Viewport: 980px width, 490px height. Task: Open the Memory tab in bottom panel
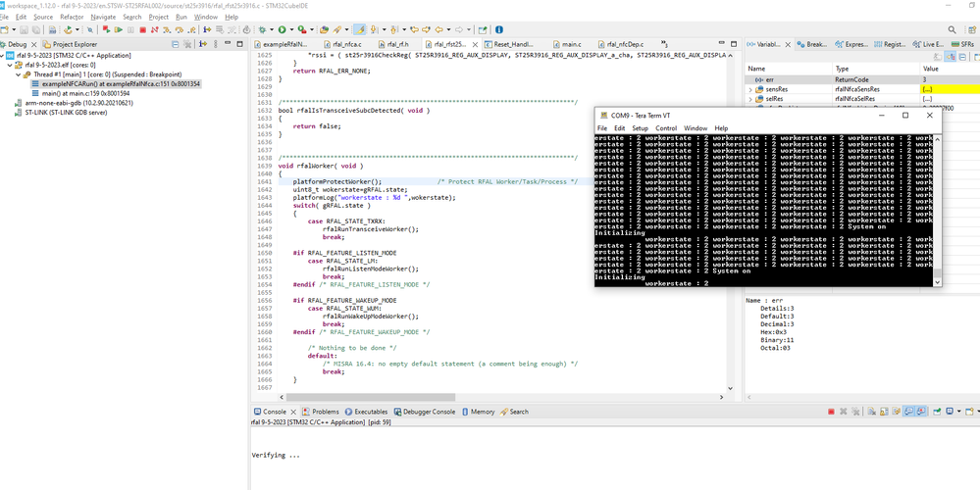click(479, 412)
